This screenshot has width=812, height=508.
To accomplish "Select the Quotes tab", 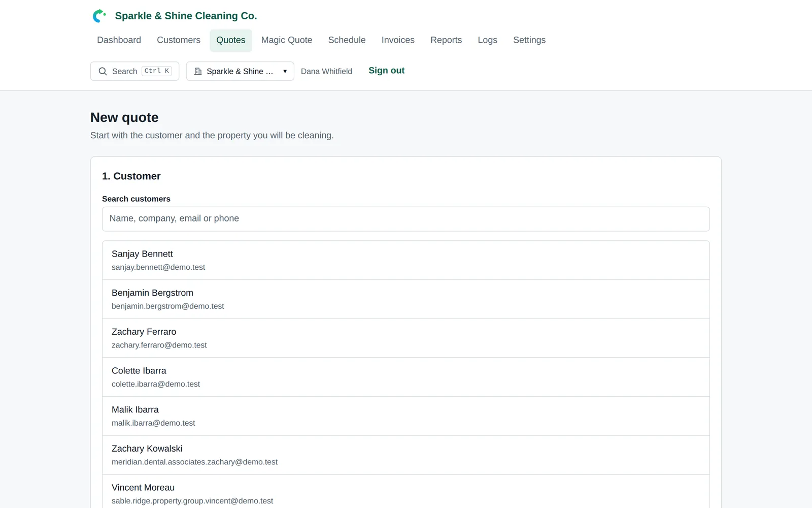I will (231, 40).
